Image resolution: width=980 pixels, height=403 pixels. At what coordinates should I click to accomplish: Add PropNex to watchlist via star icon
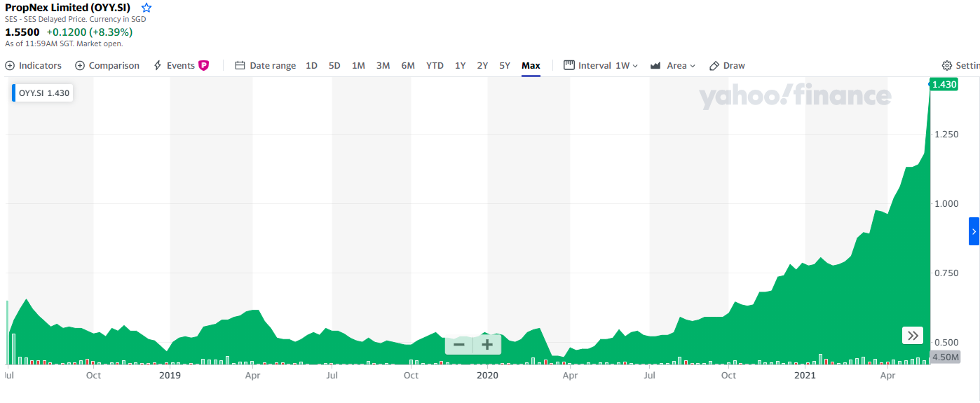point(147,8)
